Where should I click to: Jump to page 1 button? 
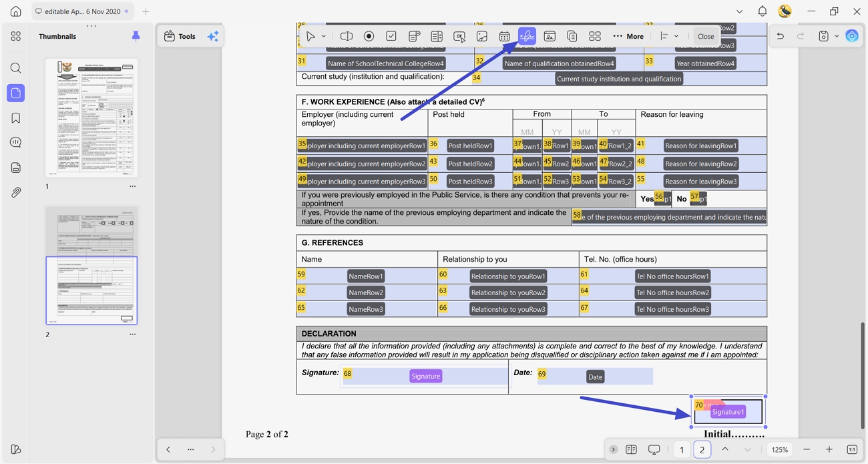(x=682, y=449)
